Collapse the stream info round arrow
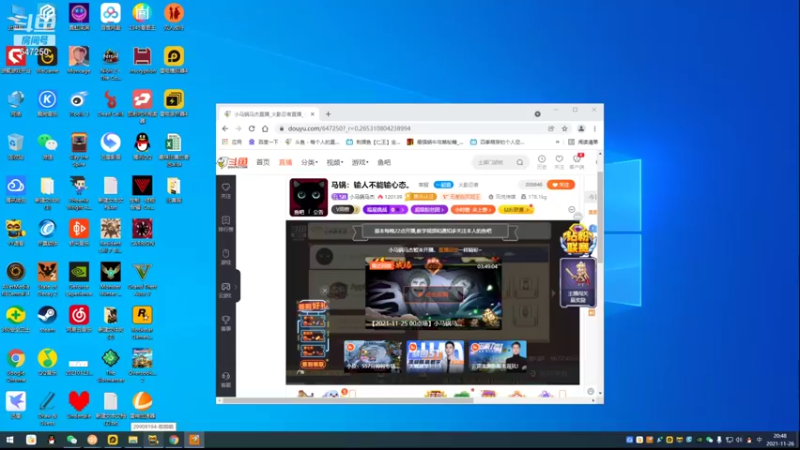The height and width of the screenshot is (450, 800). point(571,210)
